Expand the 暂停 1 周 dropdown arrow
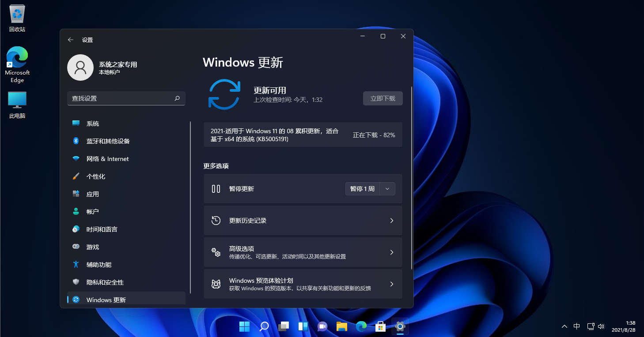 tap(387, 189)
